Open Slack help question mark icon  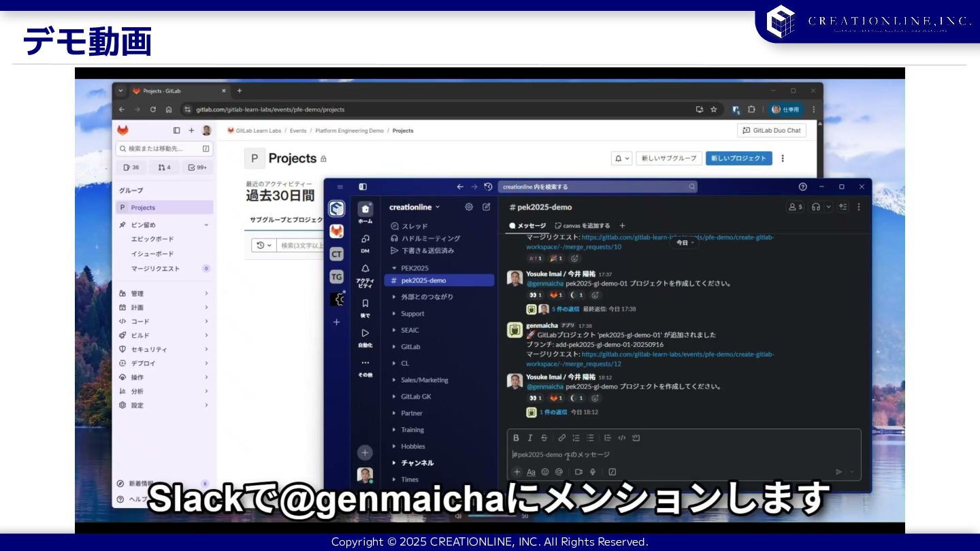[802, 186]
